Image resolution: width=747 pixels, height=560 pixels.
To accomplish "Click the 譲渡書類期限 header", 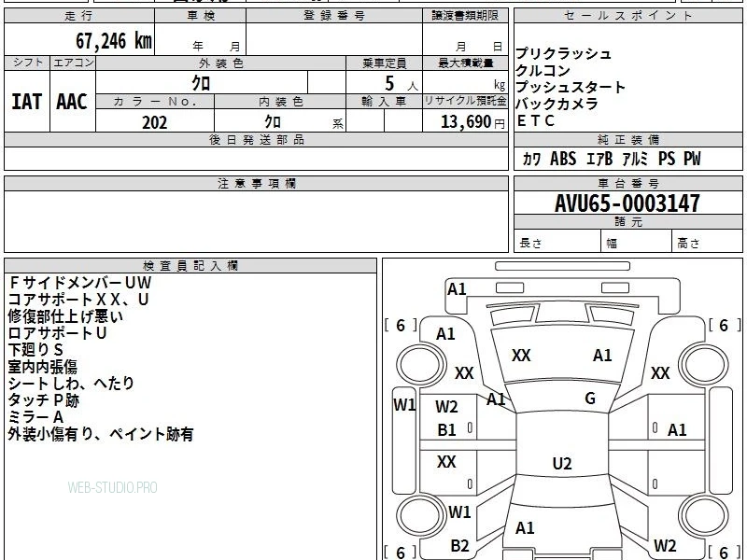I will [x=465, y=16].
